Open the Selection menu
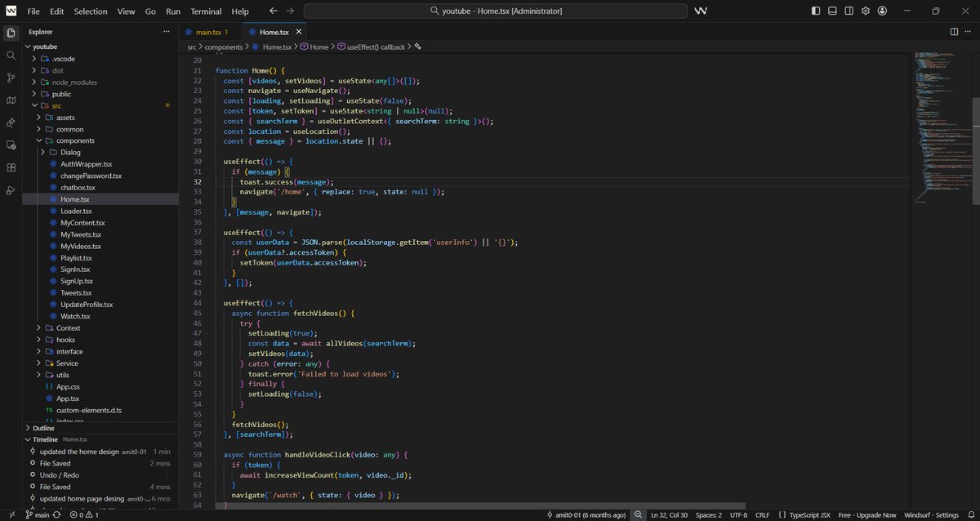 coord(90,11)
